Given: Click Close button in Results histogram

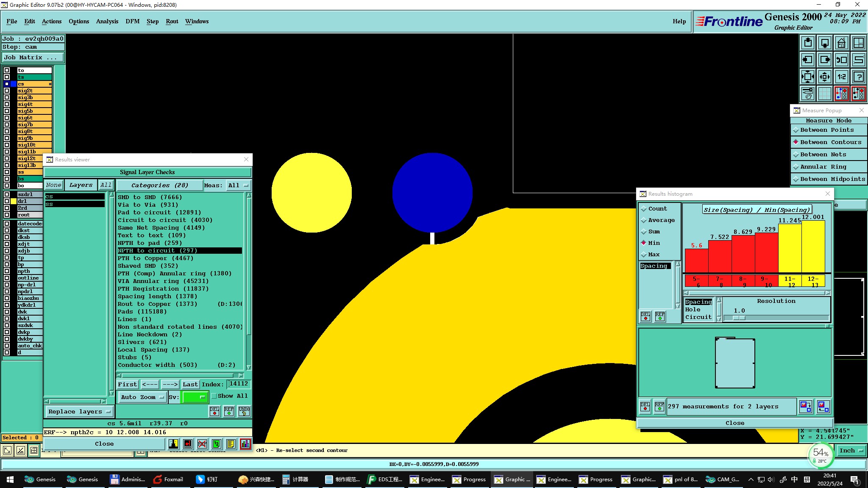Looking at the screenshot, I should [x=734, y=423].
